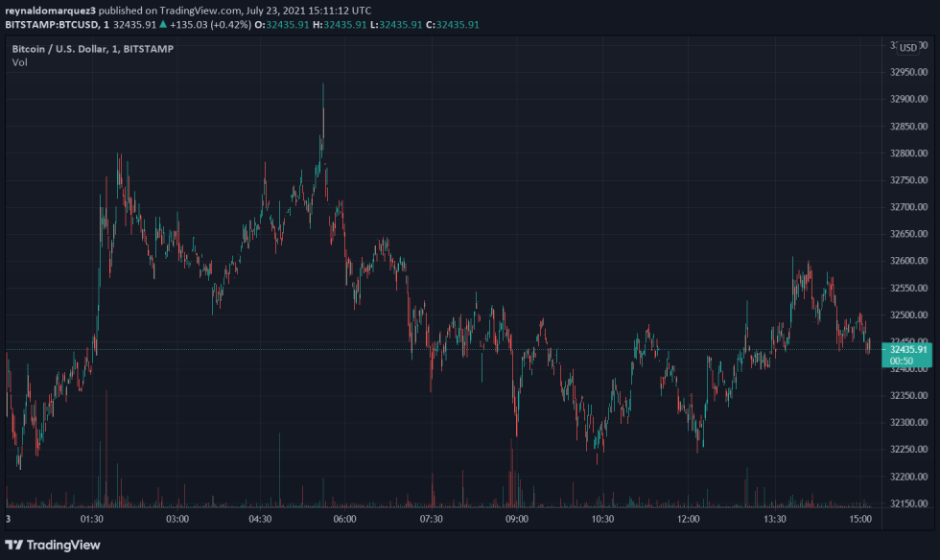
Task: Click the 00:50 bar countdown timer
Action: (x=902, y=362)
